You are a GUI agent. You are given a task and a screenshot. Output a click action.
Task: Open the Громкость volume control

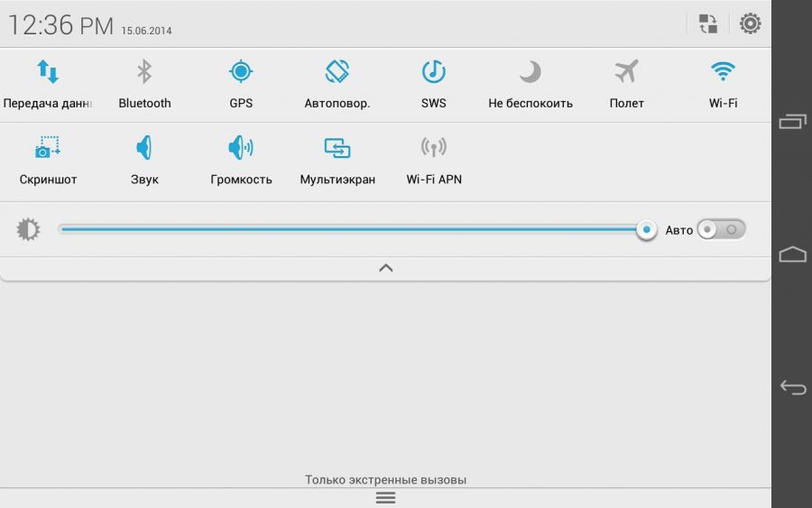pos(241,149)
